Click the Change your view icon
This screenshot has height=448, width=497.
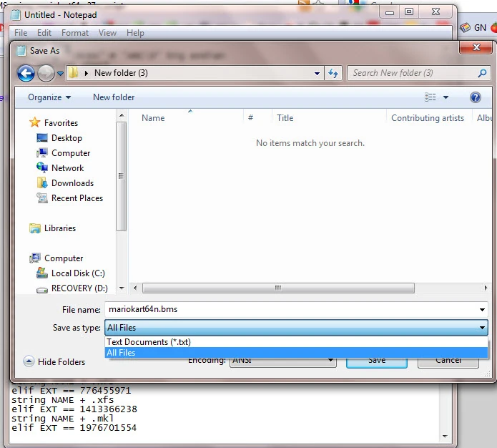(x=430, y=97)
